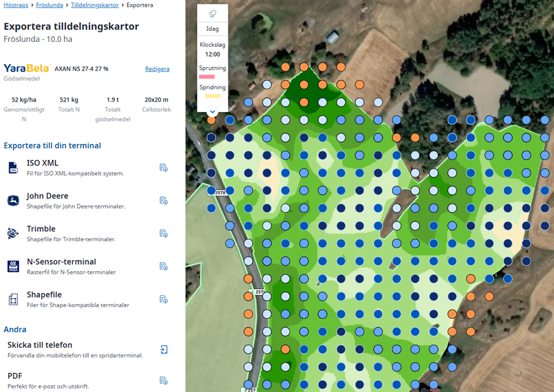
Task: Click the Trimble logo icon
Action: click(13, 233)
